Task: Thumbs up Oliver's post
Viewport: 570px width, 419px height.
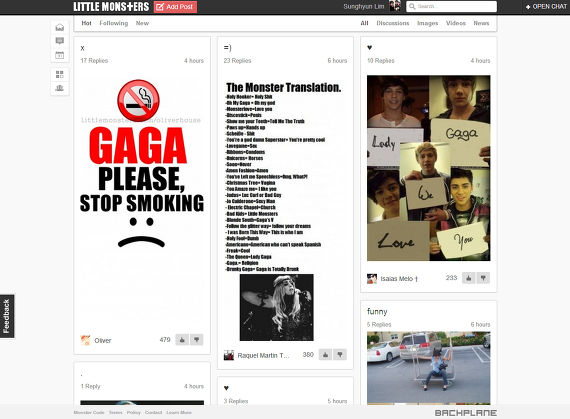Action: click(182, 340)
